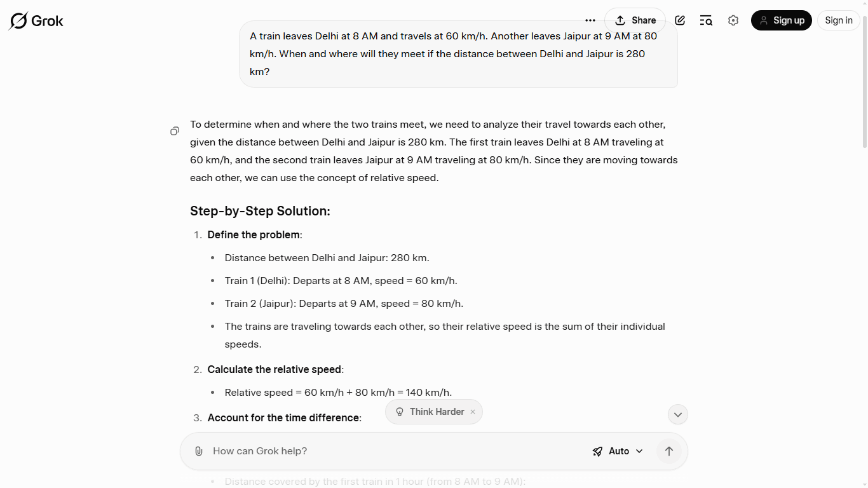
Task: Start a new chat with pencil icon
Action: (680, 20)
